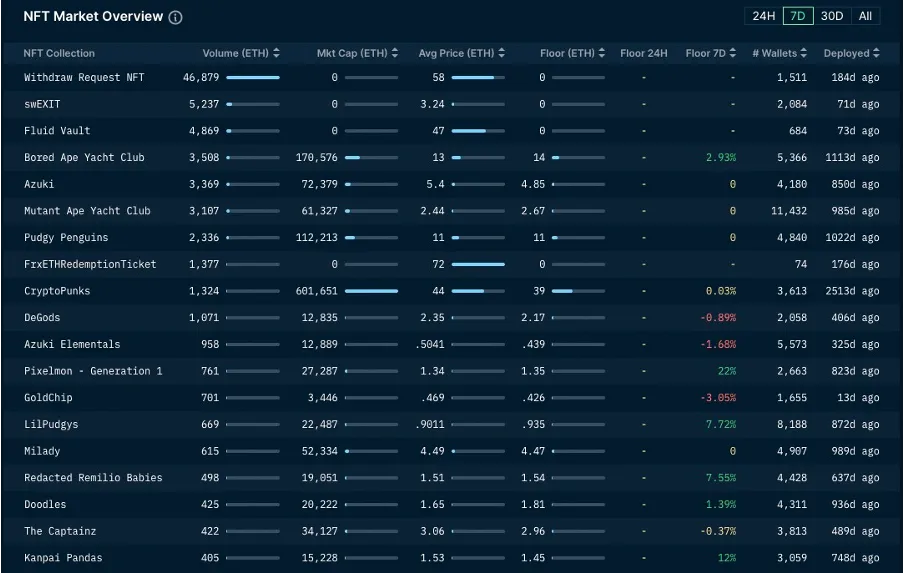Sort by # Wallets arrow icon
Image resolution: width=904 pixels, height=574 pixels.
coord(804,53)
